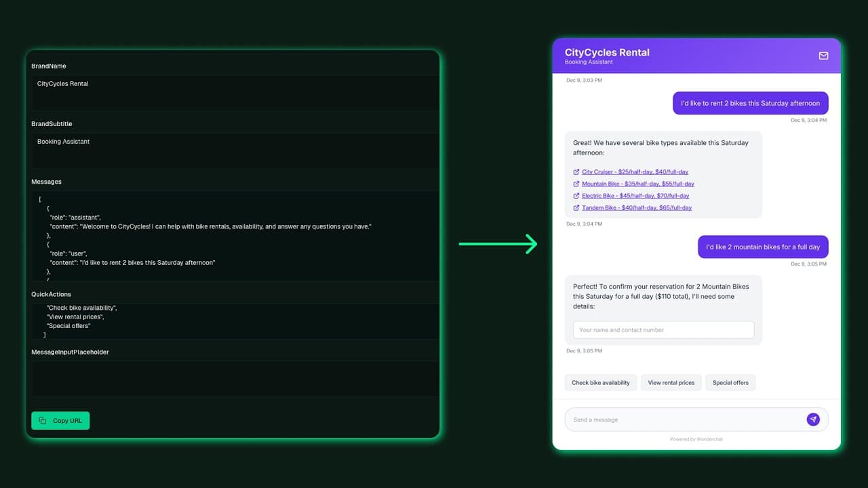Open the Tandem Bike pricing link
The height and width of the screenshot is (488, 868).
point(637,207)
